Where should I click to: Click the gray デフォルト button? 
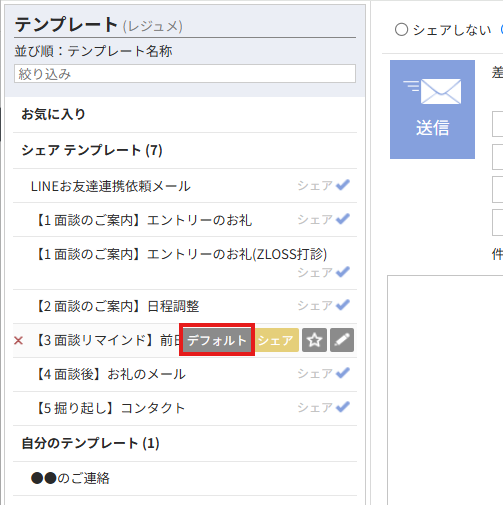coord(217,340)
